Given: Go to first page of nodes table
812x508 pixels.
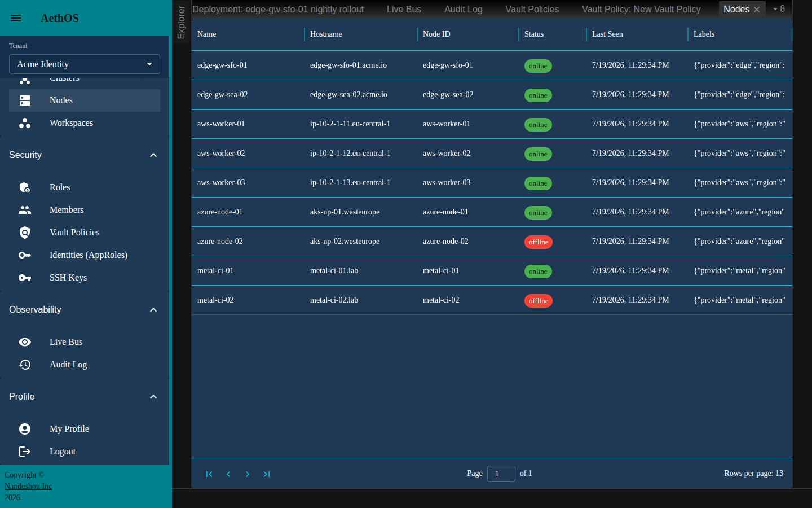Looking at the screenshot, I should 209,474.
